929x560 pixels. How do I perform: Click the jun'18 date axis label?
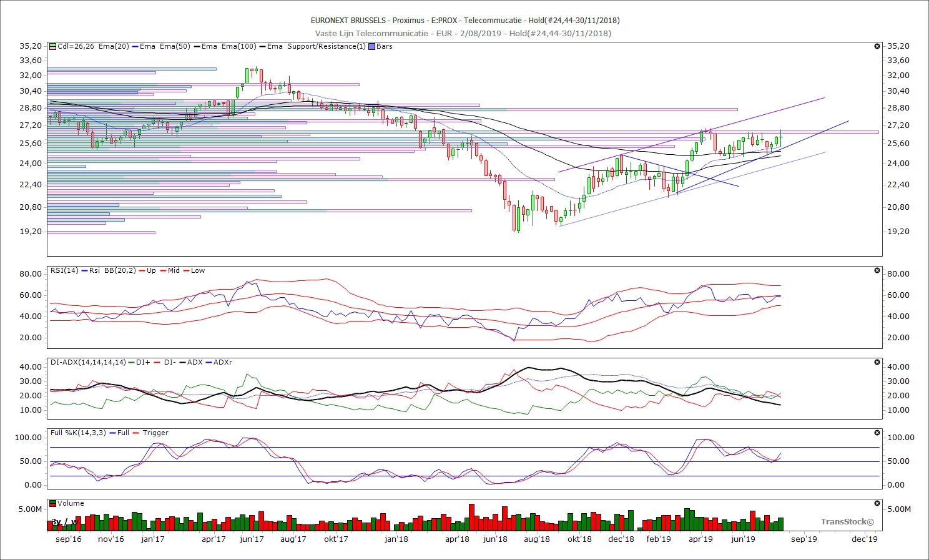pos(495,539)
